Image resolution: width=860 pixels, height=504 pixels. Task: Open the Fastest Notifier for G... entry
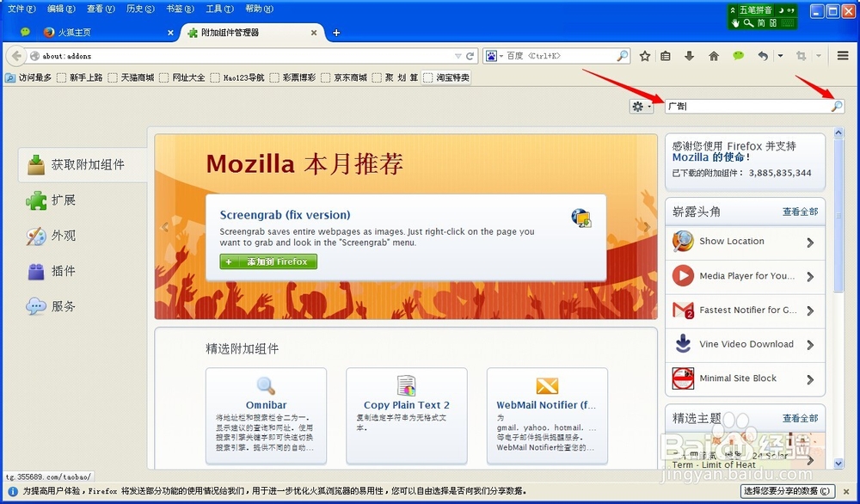pos(745,310)
